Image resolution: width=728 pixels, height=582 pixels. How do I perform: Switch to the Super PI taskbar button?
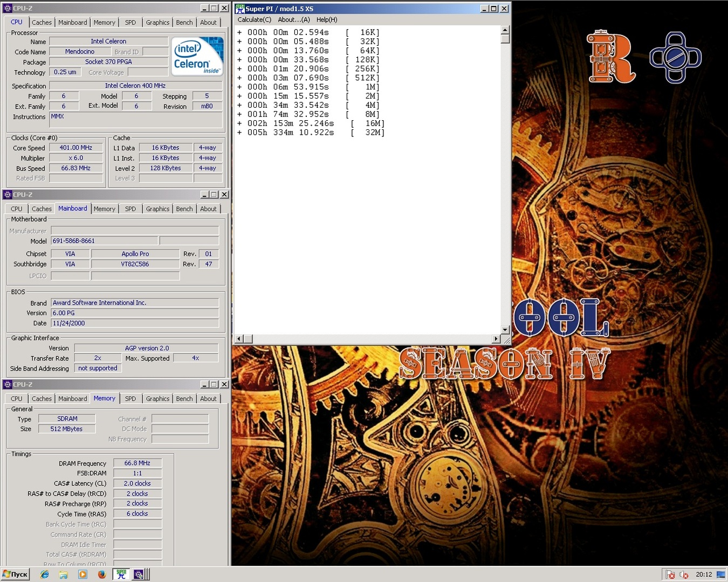pos(121,574)
